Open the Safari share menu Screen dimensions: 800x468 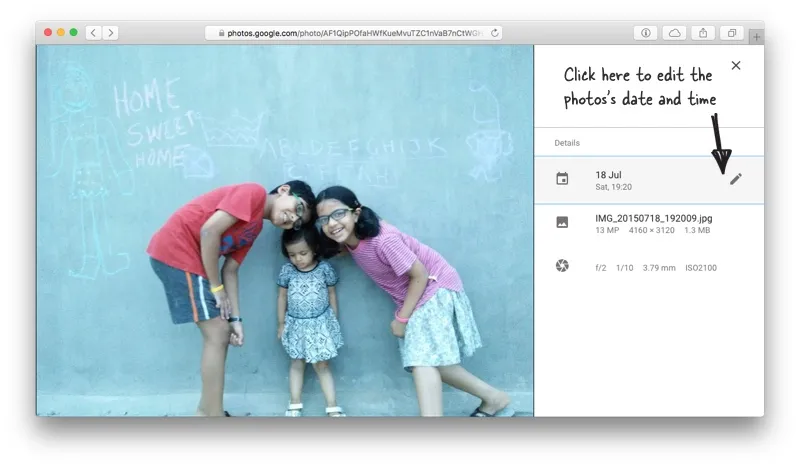[x=703, y=33]
